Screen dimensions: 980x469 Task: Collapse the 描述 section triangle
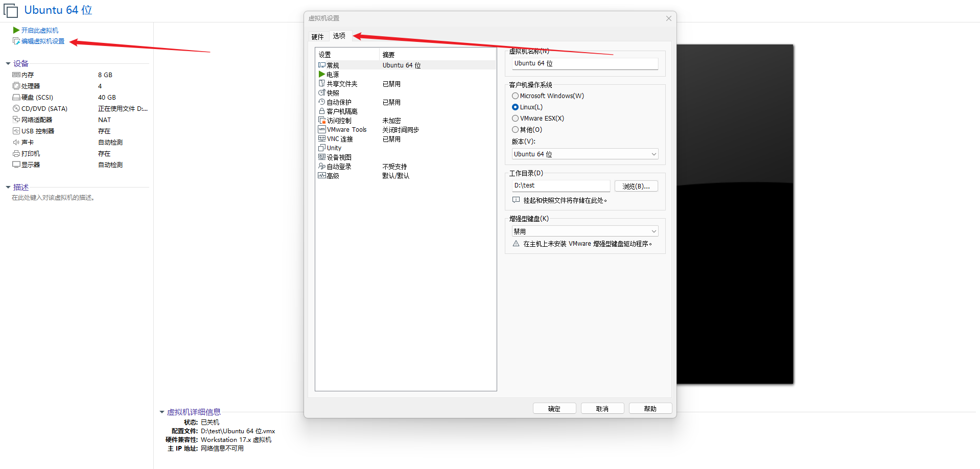click(8, 187)
